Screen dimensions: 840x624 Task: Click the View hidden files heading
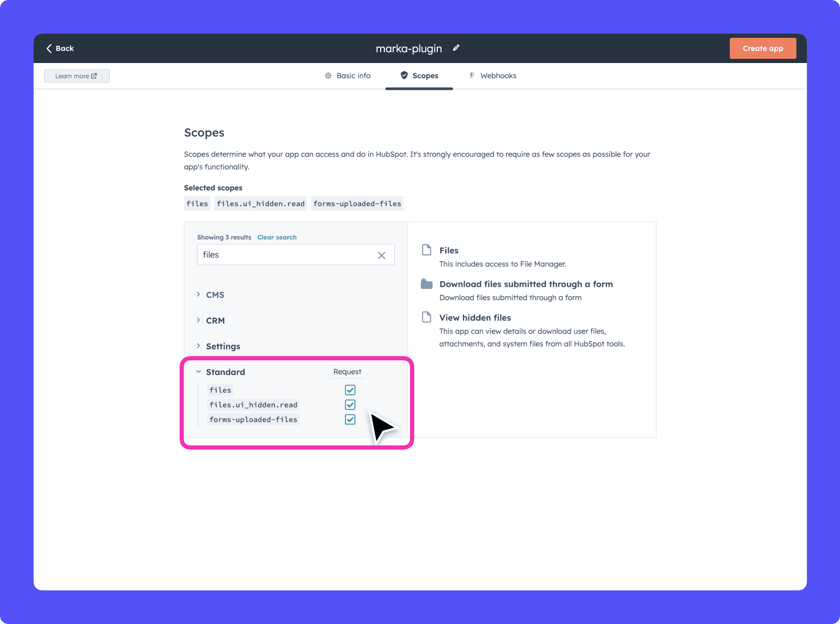pyautogui.click(x=475, y=318)
